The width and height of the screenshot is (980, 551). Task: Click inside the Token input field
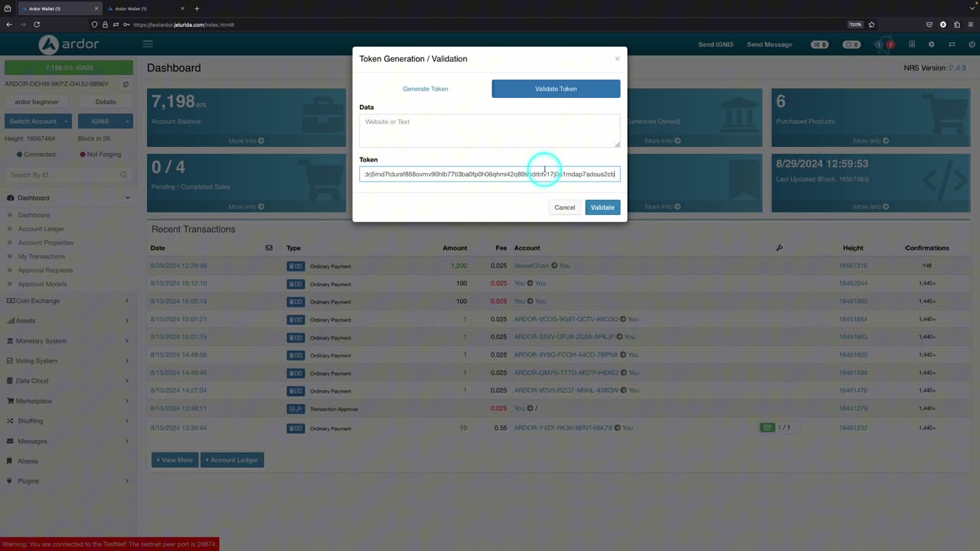pos(490,174)
